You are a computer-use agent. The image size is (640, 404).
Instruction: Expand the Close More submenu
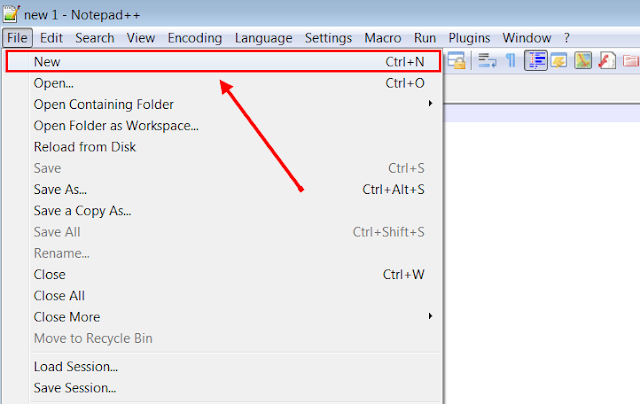tap(224, 317)
